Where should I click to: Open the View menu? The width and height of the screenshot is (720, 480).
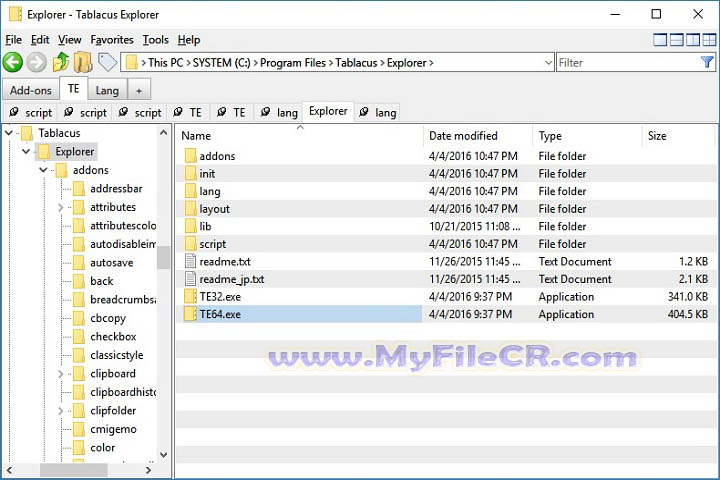[69, 40]
